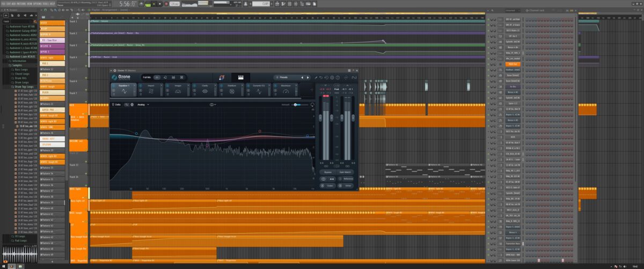Open the Windows Start menu
The image size is (644, 269).
(4, 266)
